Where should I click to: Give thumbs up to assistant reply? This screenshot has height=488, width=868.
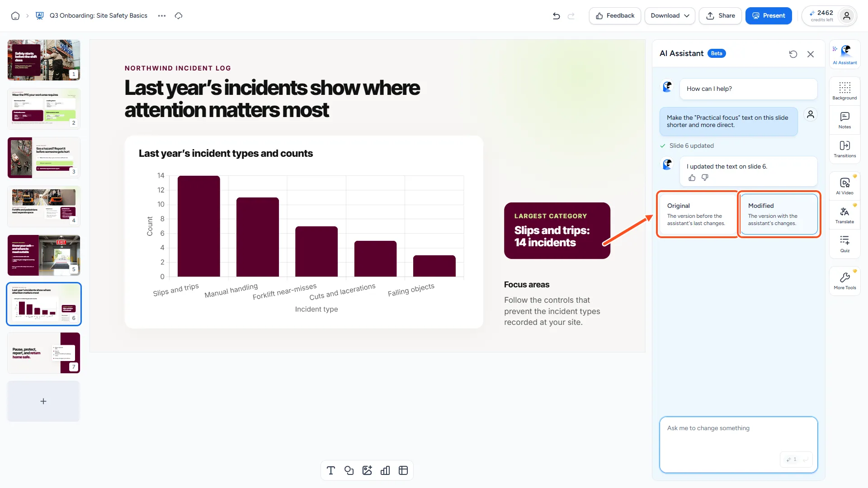click(x=692, y=178)
